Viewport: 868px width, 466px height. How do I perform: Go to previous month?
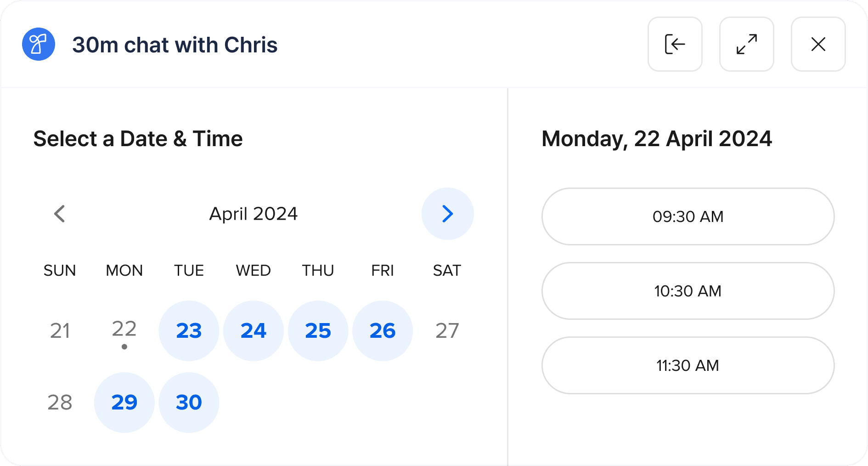[x=60, y=214]
